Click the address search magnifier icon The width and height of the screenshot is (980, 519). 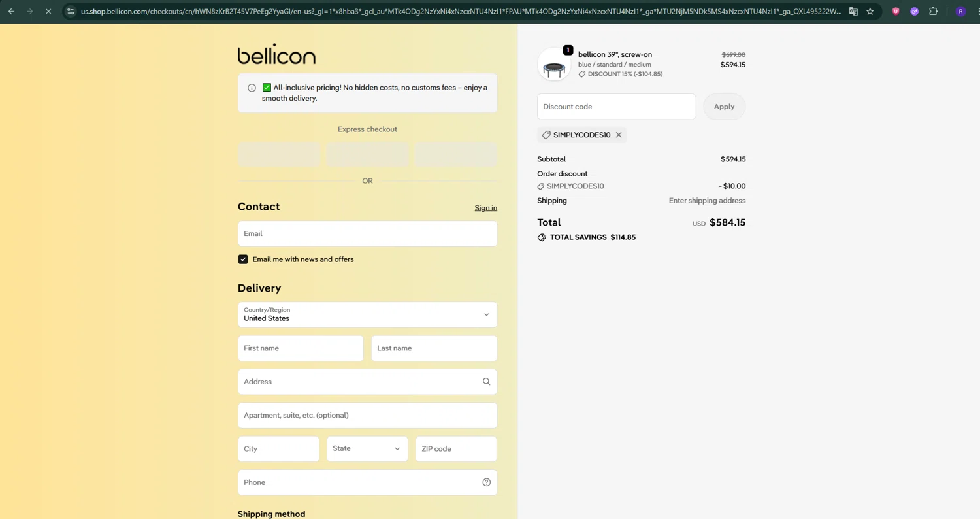(486, 382)
